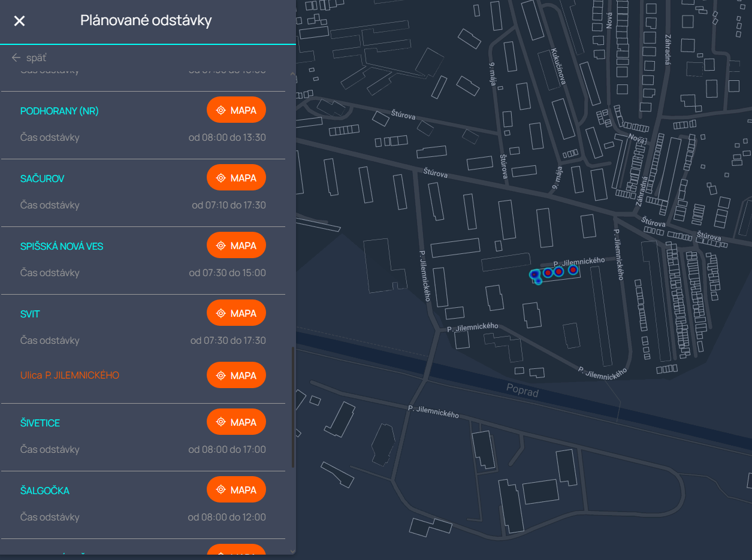Click MAPA target icon for ŠIVETICE
Viewport: 752px width, 560px height.
click(x=221, y=422)
